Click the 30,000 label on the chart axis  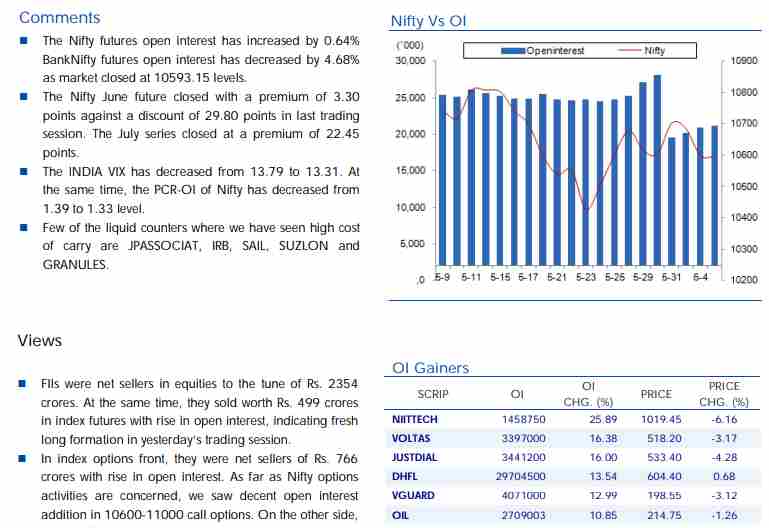410,61
